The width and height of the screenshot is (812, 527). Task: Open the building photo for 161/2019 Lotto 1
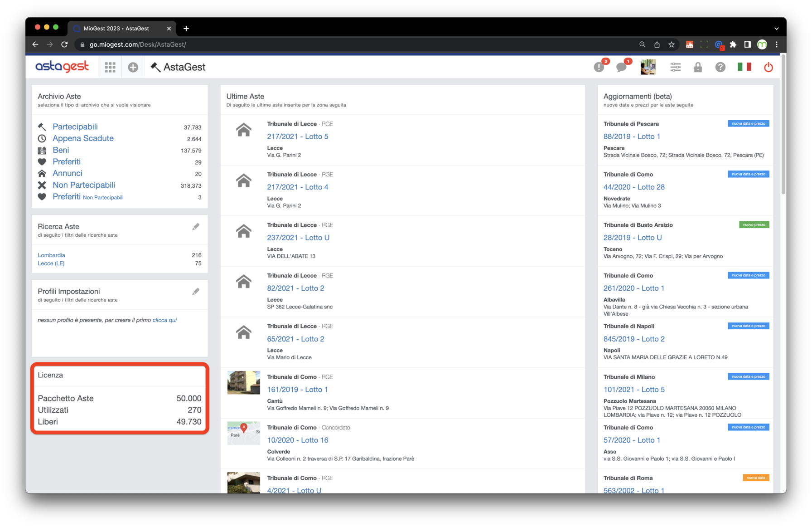(244, 382)
